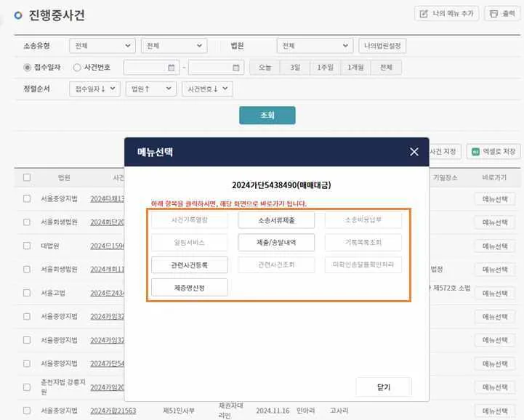This screenshot has width=524, height=420.
Task: Click the 닫기 button in dialog
Action: (384, 387)
